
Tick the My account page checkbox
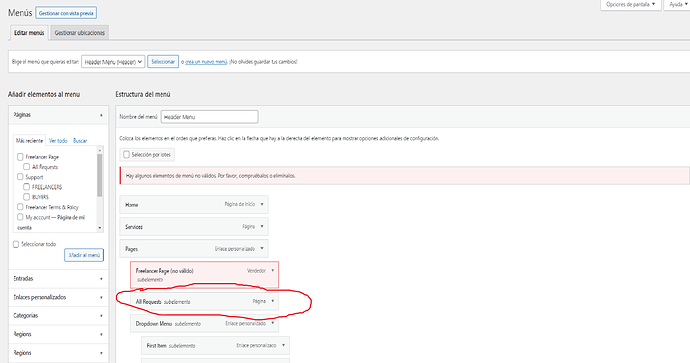click(x=20, y=217)
